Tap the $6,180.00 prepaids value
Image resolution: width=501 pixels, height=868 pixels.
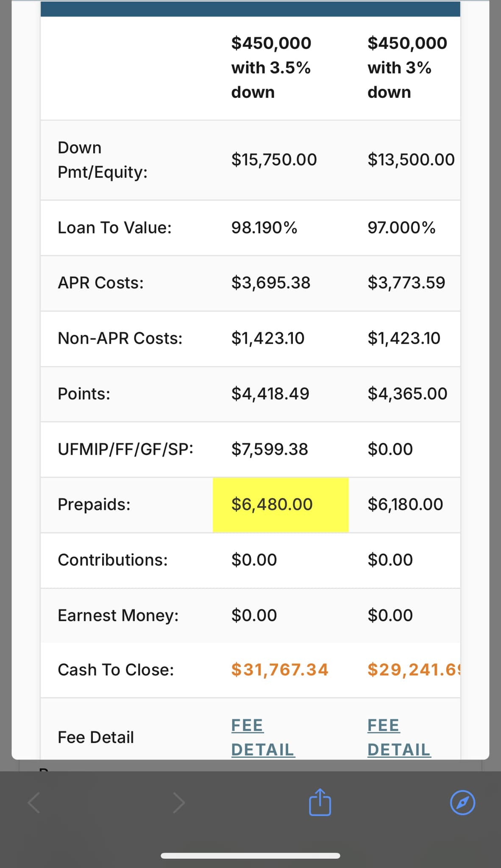[x=405, y=504]
